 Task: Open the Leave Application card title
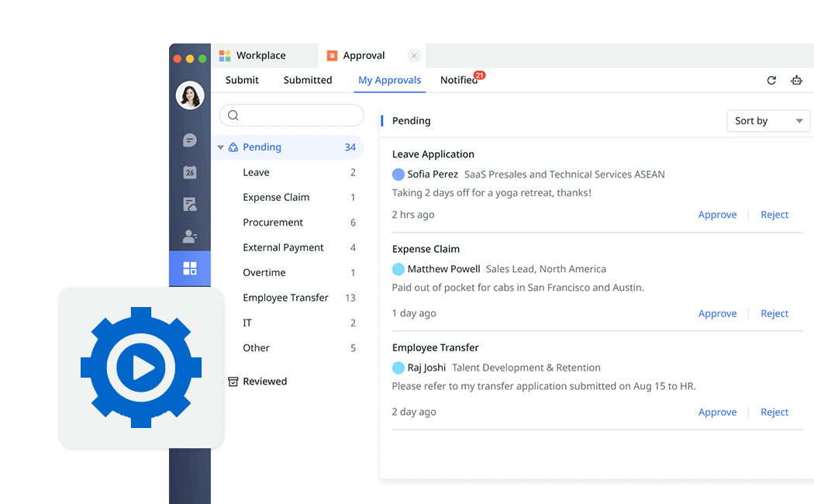coord(433,154)
